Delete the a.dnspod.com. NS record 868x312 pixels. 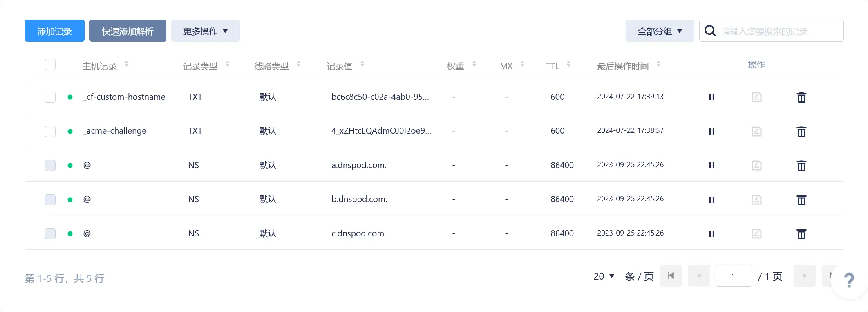[x=801, y=166]
